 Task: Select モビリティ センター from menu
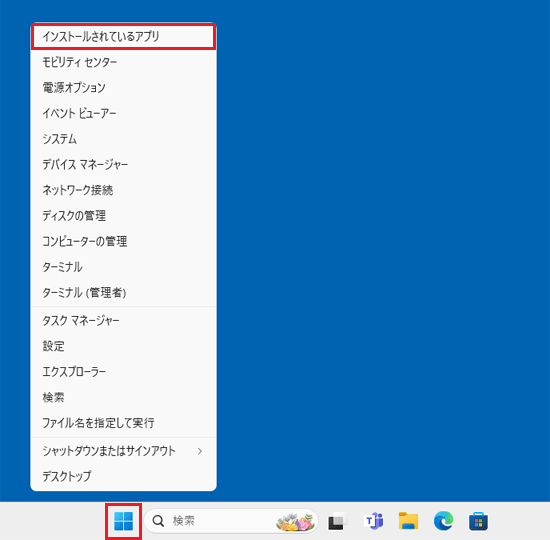(x=123, y=62)
